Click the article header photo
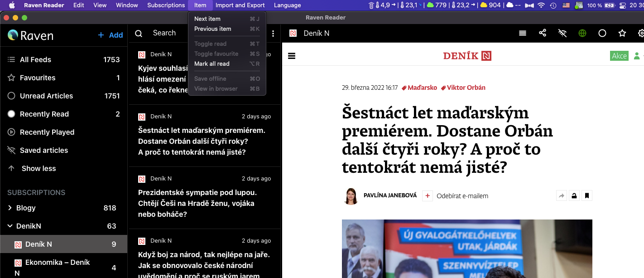This screenshot has width=644, height=278. [x=467, y=249]
